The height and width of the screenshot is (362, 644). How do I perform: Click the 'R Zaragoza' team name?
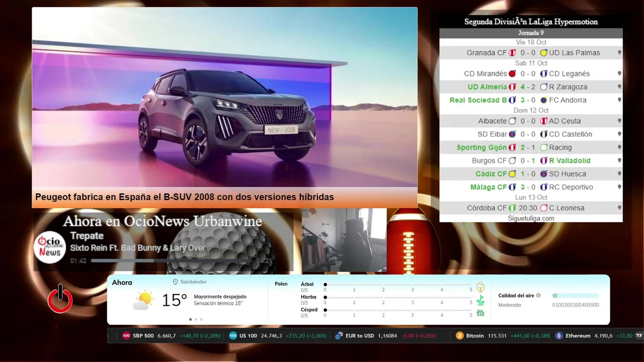[x=568, y=87]
